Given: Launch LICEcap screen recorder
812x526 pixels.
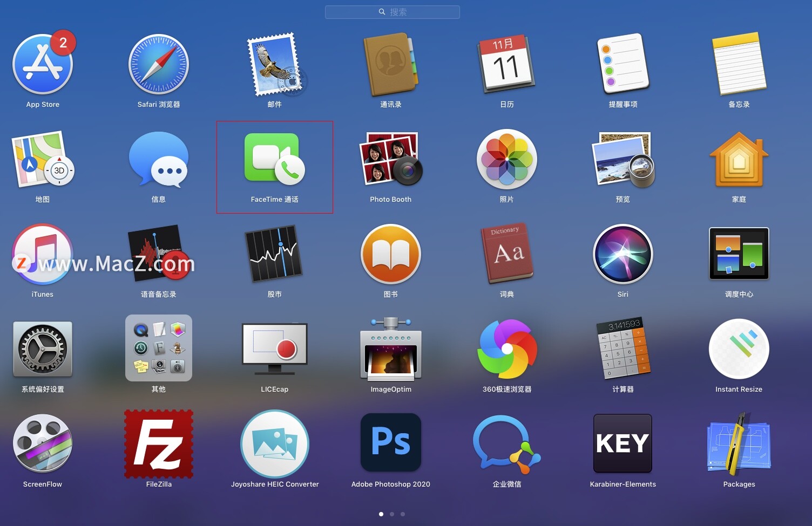Looking at the screenshot, I should pos(275,349).
